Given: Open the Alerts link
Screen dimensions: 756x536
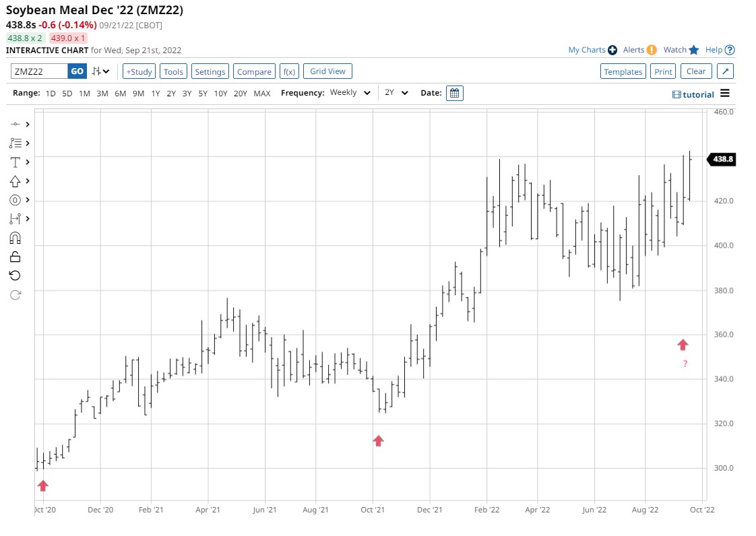Looking at the screenshot, I should click(633, 50).
